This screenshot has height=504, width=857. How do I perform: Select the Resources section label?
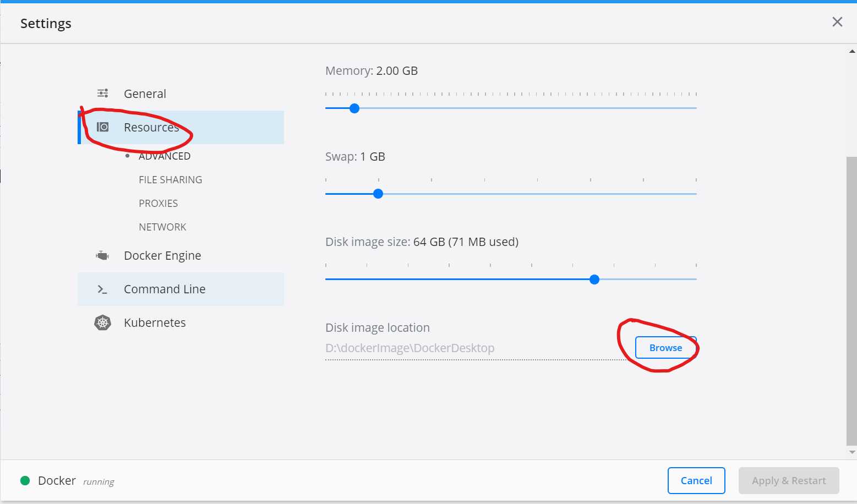pyautogui.click(x=151, y=127)
